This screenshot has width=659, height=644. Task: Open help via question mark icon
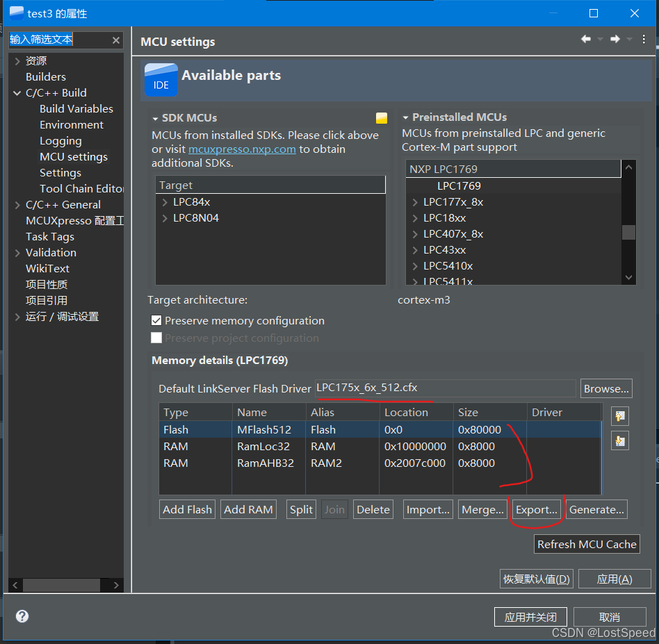(x=22, y=616)
